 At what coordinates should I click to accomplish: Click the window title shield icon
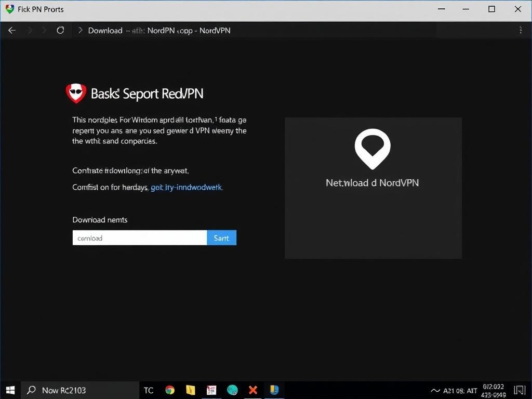tap(10, 9)
